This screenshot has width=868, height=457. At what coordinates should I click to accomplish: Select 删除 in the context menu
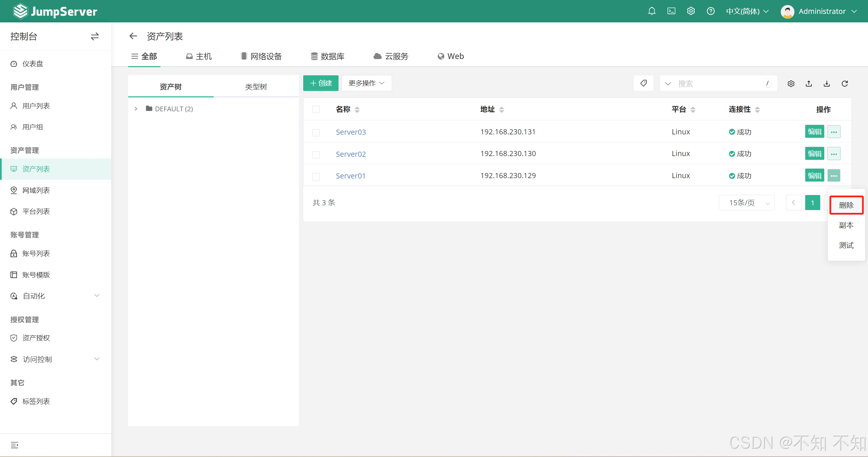[846, 205]
